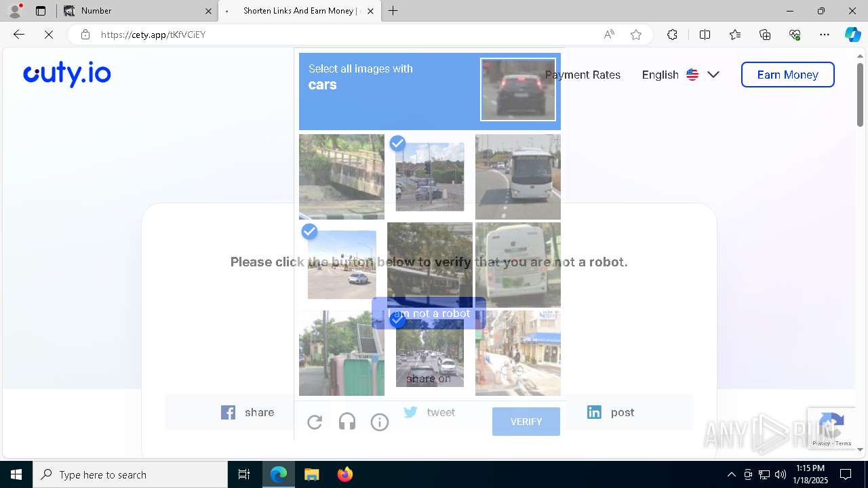868x488 pixels.
Task: Select the concrete bridge tile
Action: (342, 177)
